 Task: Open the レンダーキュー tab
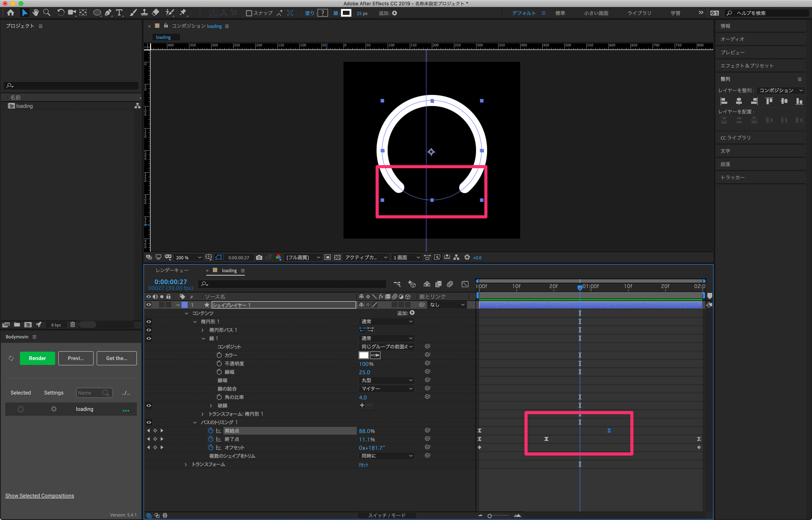172,270
